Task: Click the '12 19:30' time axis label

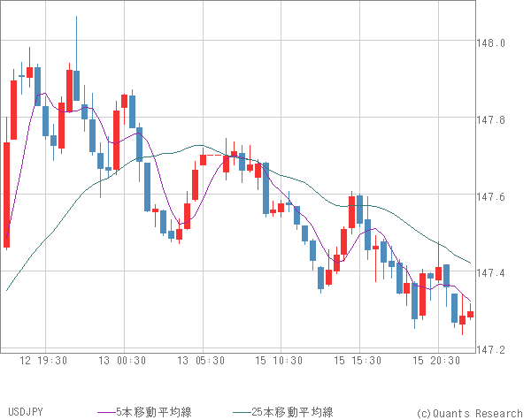Action: coord(43,361)
